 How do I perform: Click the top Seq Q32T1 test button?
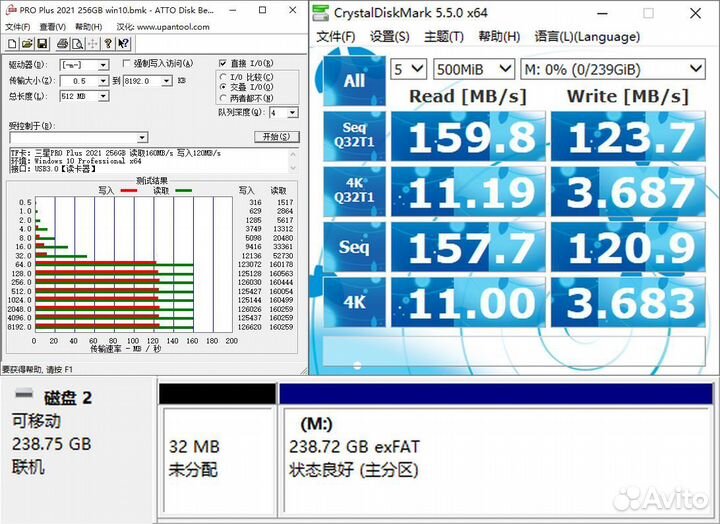pos(354,136)
